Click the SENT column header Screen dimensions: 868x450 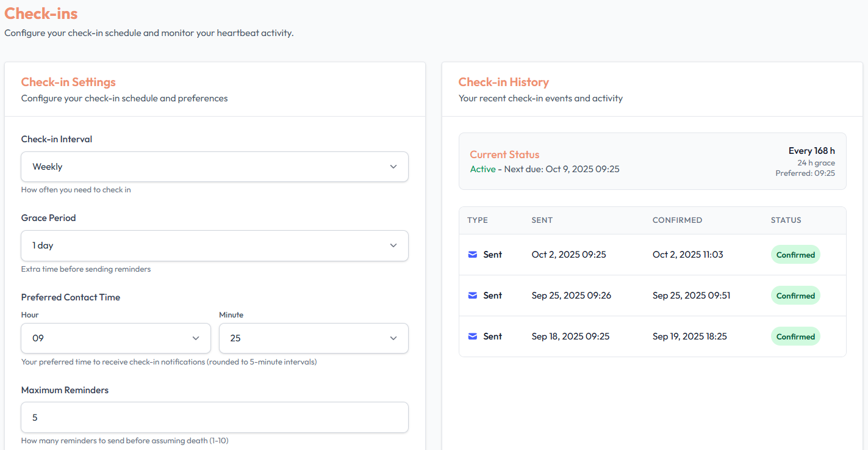pos(542,220)
